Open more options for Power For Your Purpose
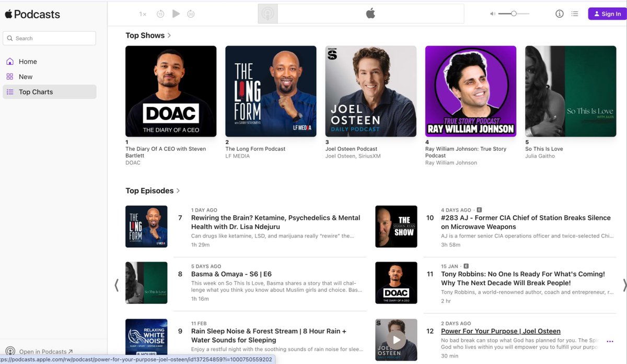Image resolution: width=627 pixels, height=364 pixels. [x=610, y=341]
